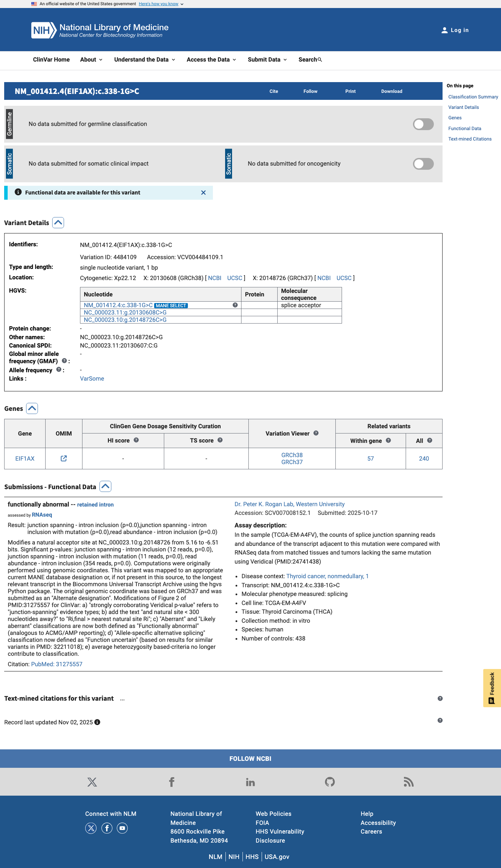The height and width of the screenshot is (868, 501).
Task: Open Accessibility link in footer
Action: click(x=378, y=823)
